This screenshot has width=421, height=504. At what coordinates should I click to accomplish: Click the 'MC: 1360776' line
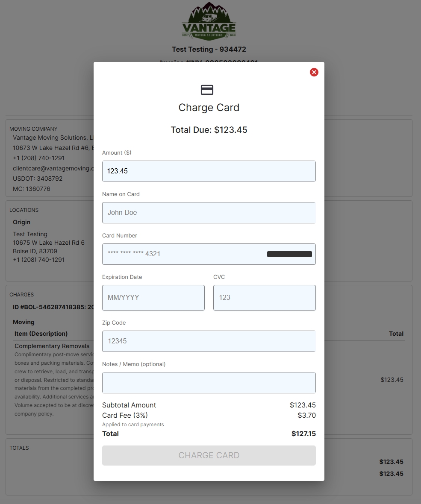tap(32, 189)
